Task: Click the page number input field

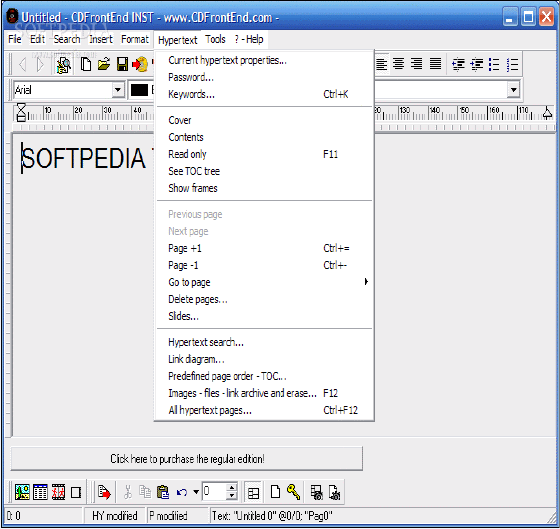Action: (214, 492)
